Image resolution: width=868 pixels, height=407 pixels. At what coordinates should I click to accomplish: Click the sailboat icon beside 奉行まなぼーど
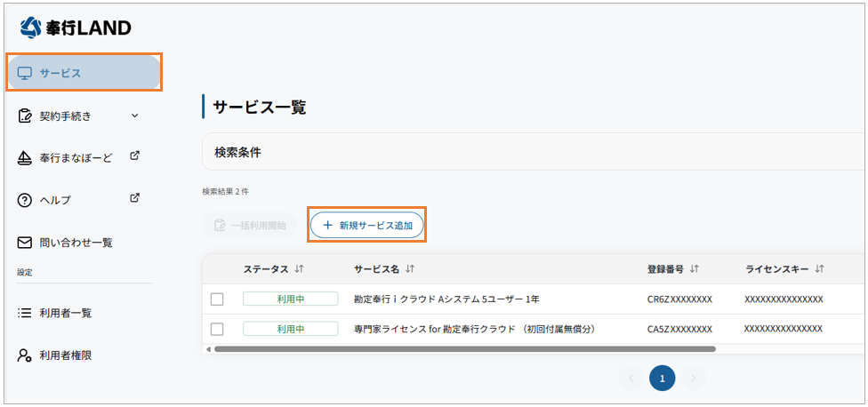click(x=25, y=159)
